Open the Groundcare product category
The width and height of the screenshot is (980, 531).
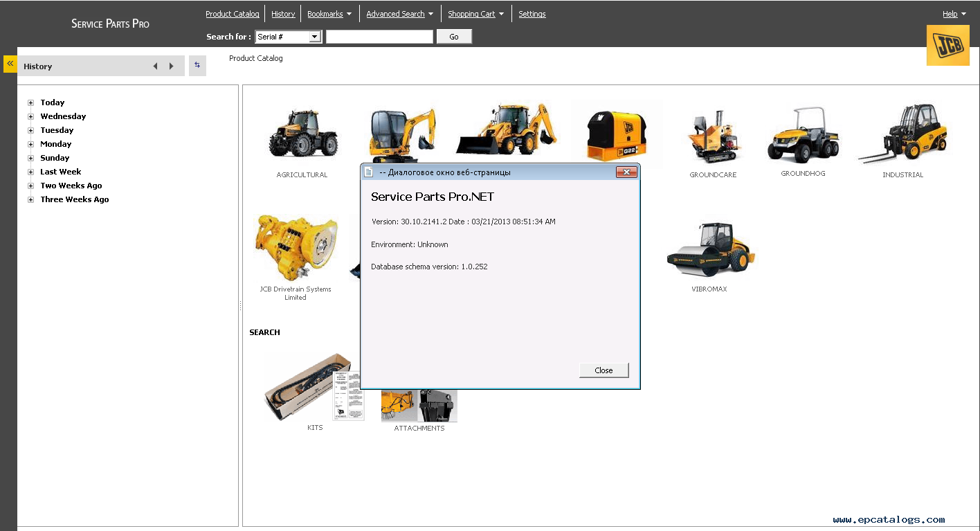click(x=713, y=142)
